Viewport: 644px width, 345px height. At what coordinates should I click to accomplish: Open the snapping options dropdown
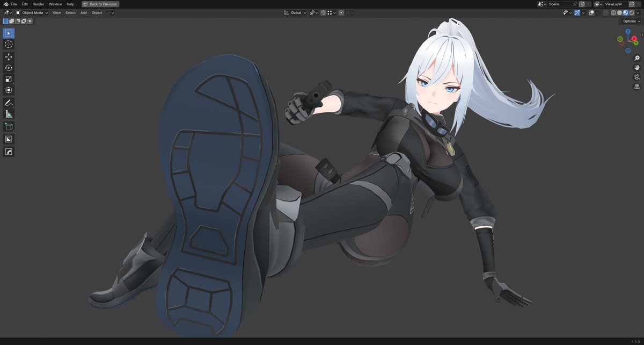[331, 12]
